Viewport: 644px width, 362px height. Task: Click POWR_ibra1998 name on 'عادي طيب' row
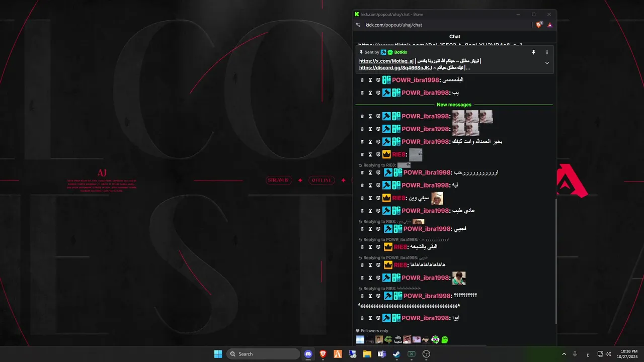425,211
